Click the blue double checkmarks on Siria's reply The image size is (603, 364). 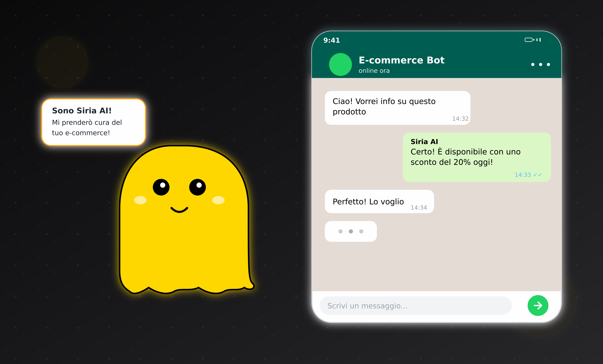coord(538,175)
